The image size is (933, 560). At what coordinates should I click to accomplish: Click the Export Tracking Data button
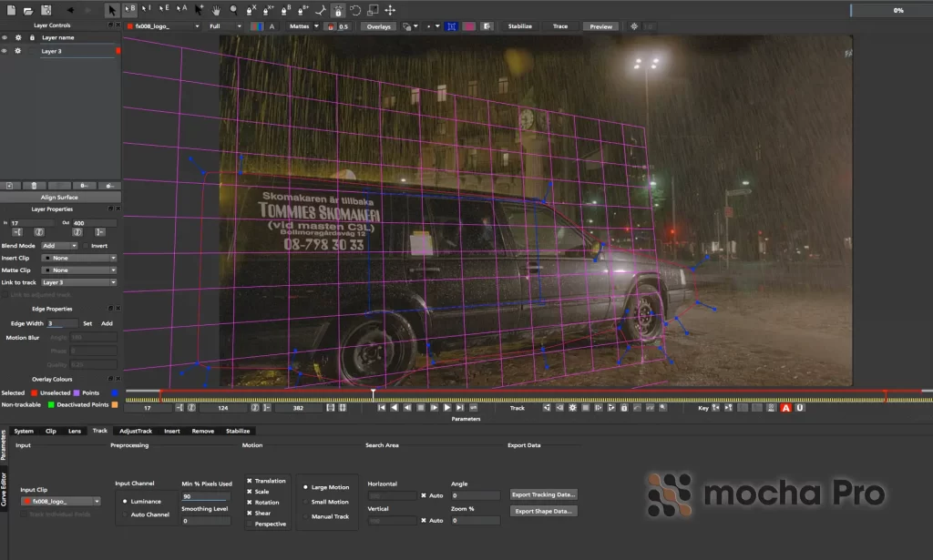544,494
